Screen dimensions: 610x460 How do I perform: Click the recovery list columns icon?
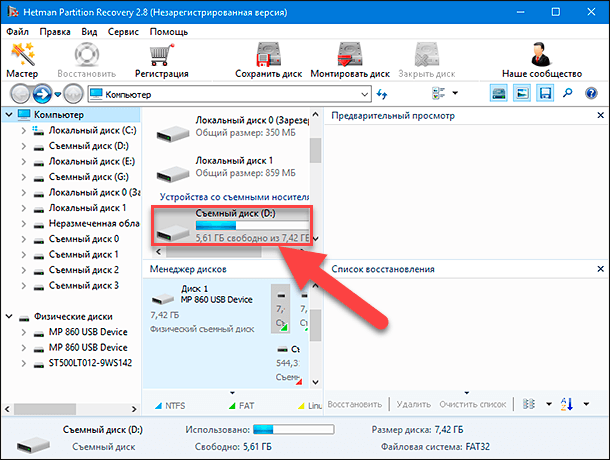(528, 404)
